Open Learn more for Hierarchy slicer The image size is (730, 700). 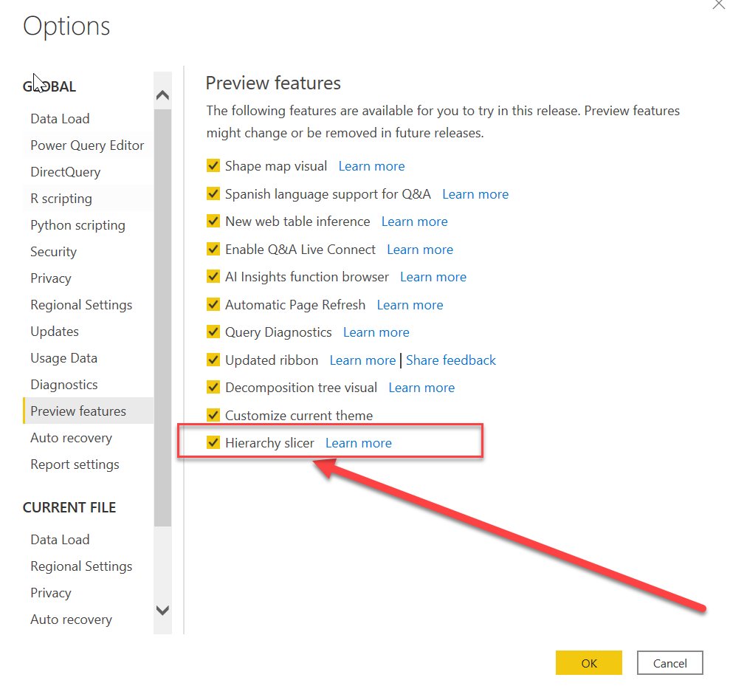click(x=359, y=443)
